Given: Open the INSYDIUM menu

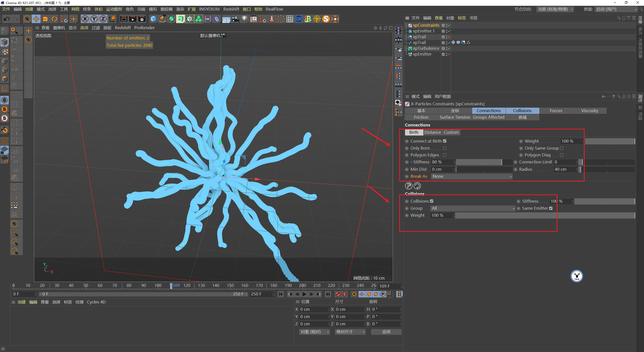Looking at the screenshot, I should click(x=209, y=9).
